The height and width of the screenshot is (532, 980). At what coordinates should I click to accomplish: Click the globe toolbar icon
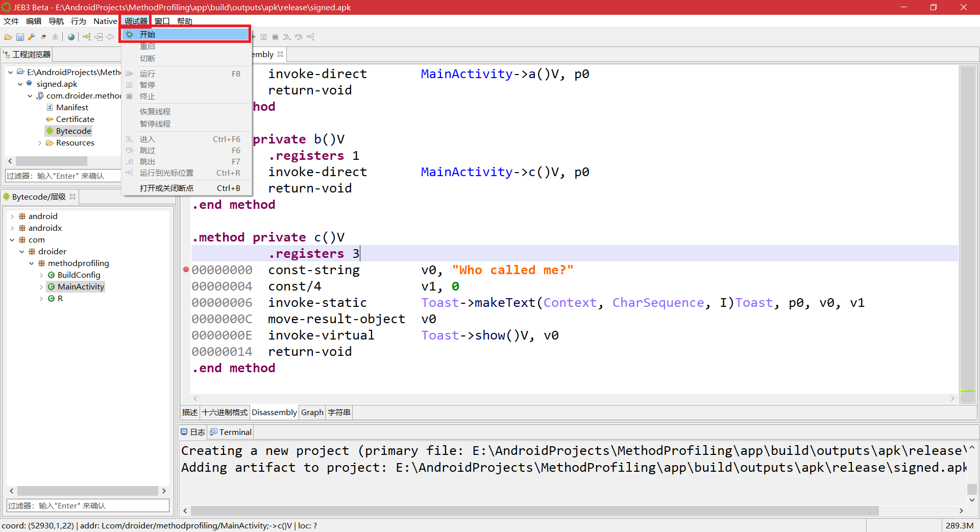tap(71, 37)
